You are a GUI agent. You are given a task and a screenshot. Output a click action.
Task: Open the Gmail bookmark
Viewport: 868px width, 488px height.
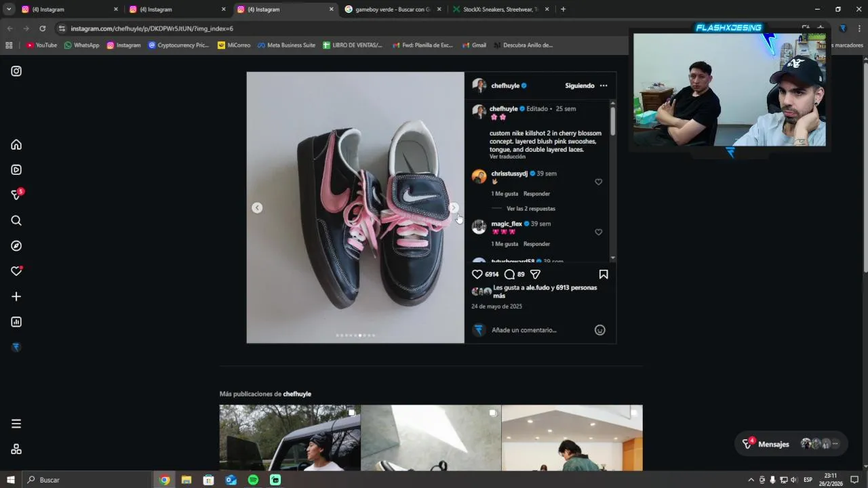[474, 45]
